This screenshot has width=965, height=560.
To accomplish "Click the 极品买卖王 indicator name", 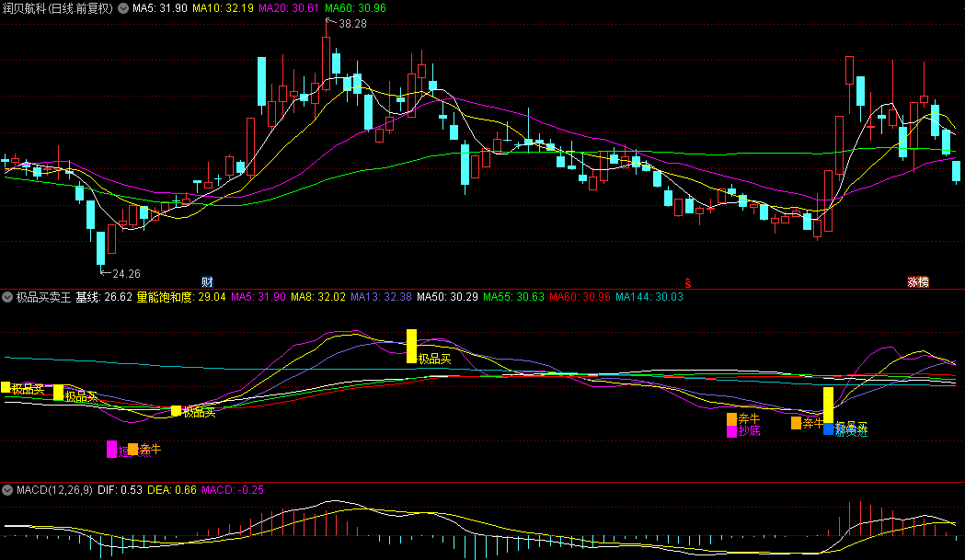I will pos(43,297).
